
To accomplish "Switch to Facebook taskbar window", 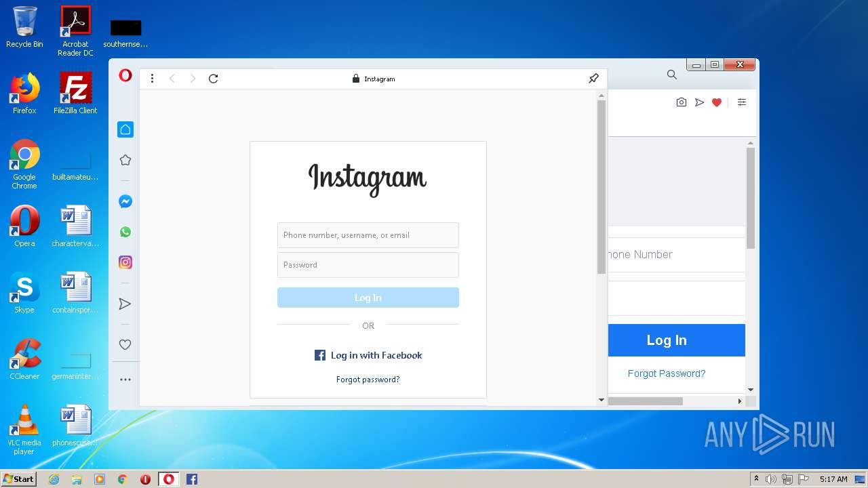I will [192, 479].
